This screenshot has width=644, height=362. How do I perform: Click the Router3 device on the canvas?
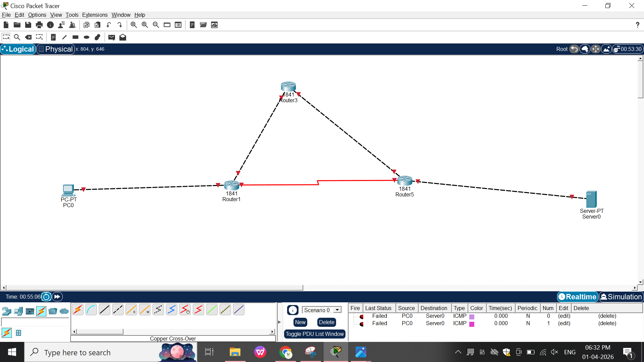click(288, 87)
